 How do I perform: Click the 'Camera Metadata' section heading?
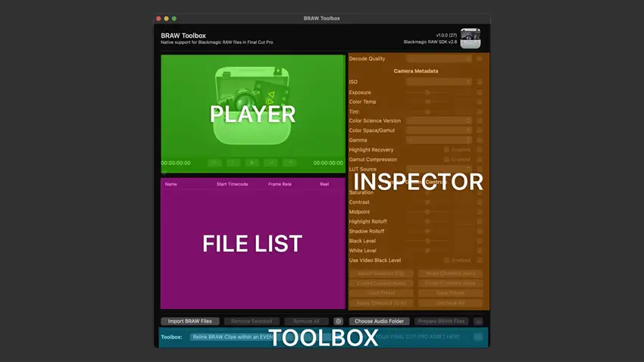point(416,71)
